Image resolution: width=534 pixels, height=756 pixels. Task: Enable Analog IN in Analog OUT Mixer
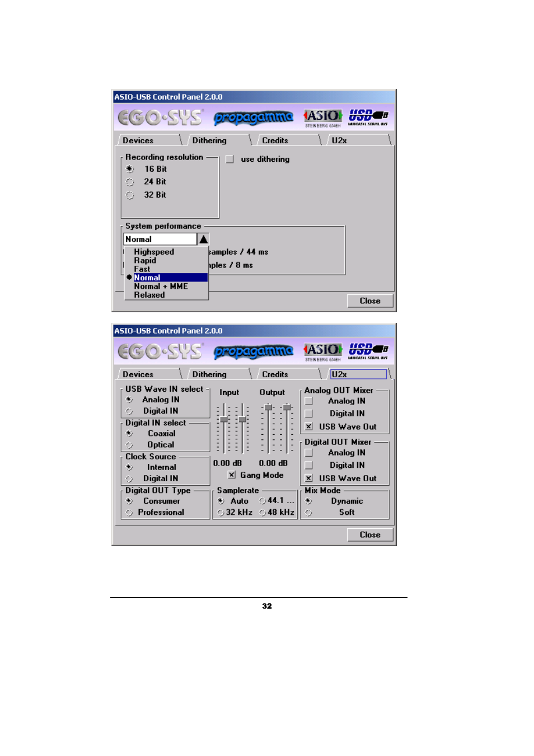pos(308,401)
